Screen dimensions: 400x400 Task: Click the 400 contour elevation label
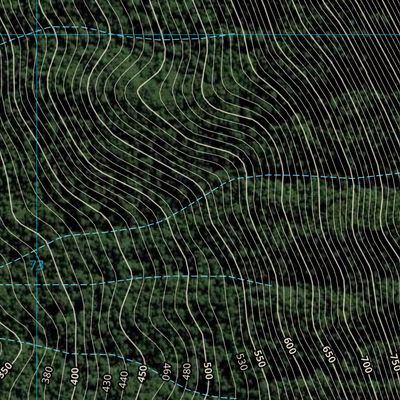coord(75,376)
